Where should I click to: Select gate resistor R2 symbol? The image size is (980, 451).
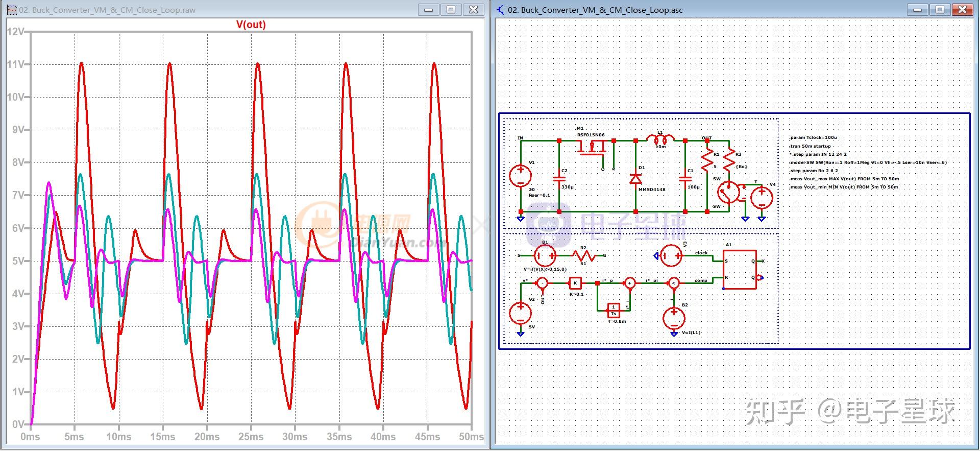(583, 255)
